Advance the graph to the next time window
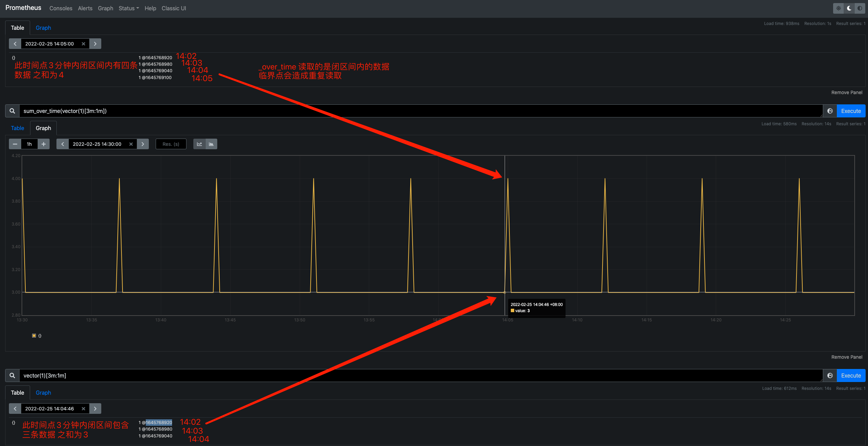The width and height of the screenshot is (868, 446). 143,144
